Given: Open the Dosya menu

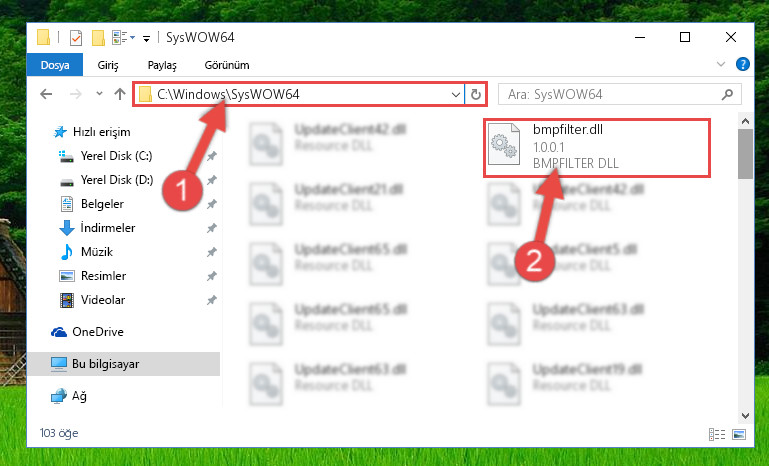Looking at the screenshot, I should [x=55, y=65].
